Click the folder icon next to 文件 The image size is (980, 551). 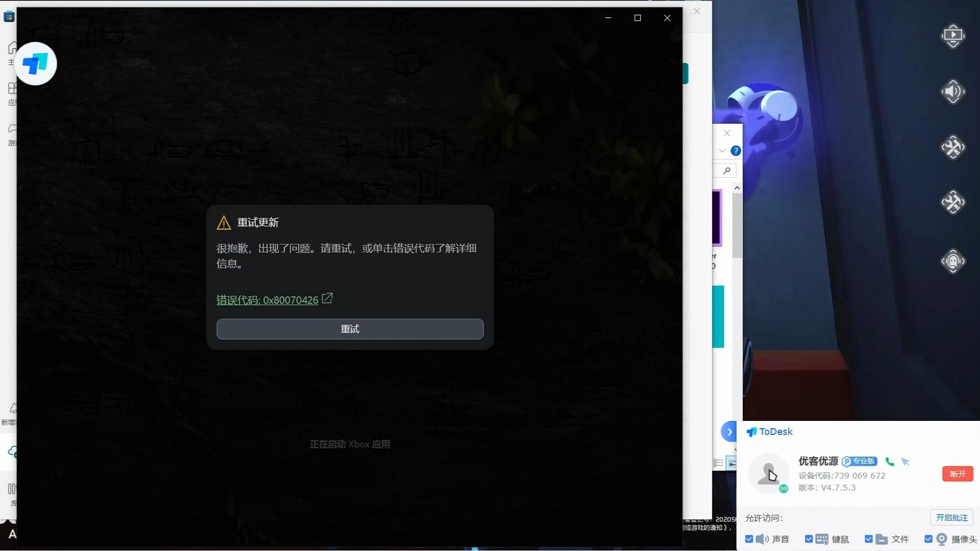[x=881, y=539]
